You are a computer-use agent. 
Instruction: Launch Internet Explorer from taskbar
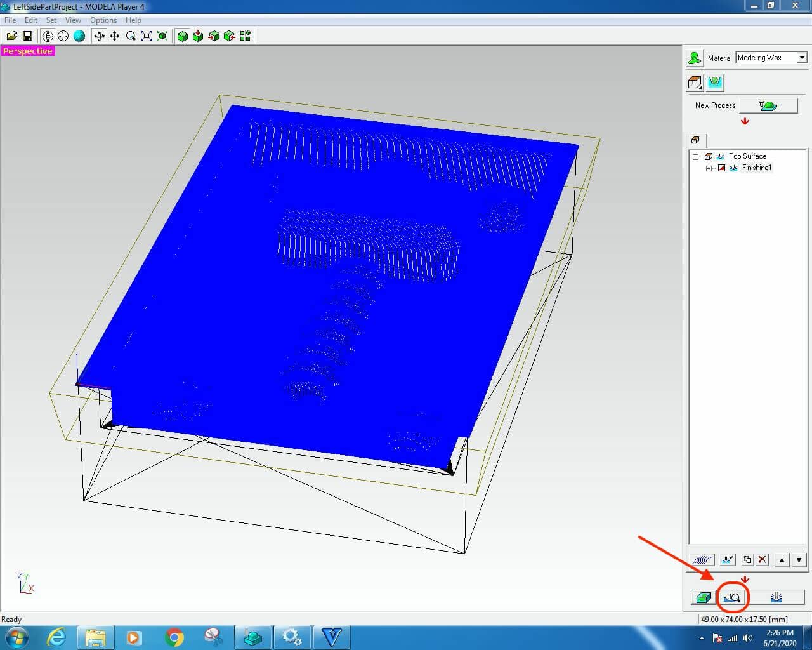(x=56, y=637)
